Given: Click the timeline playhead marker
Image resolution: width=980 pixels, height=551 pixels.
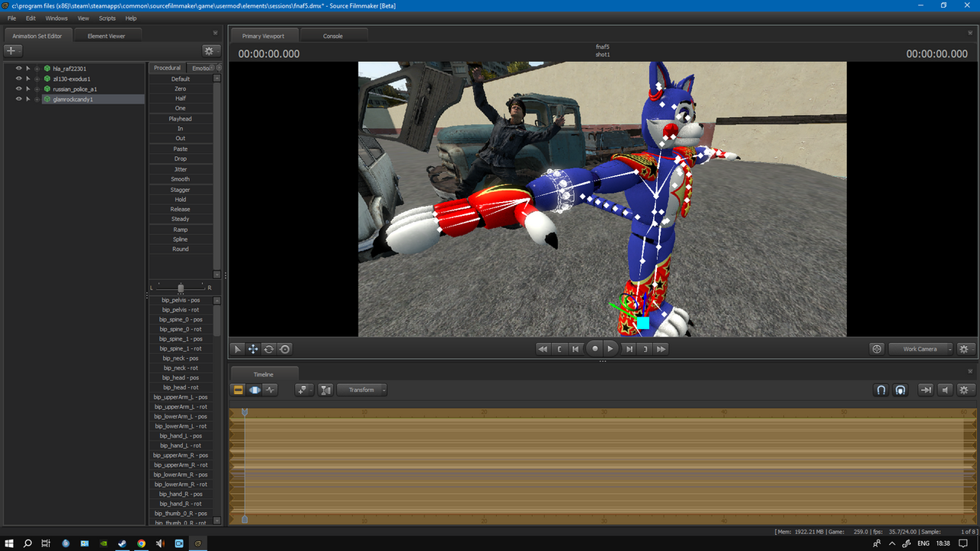Looking at the screenshot, I should 245,412.
